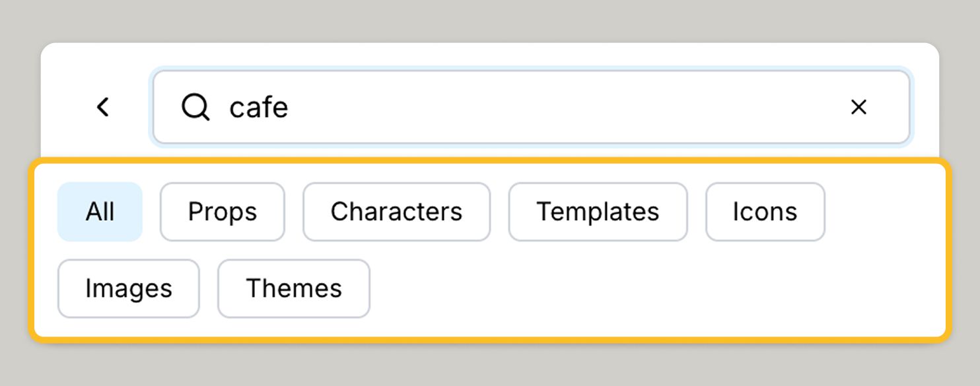Open the Characters results tab
This screenshot has height=386, width=980.
tap(396, 212)
